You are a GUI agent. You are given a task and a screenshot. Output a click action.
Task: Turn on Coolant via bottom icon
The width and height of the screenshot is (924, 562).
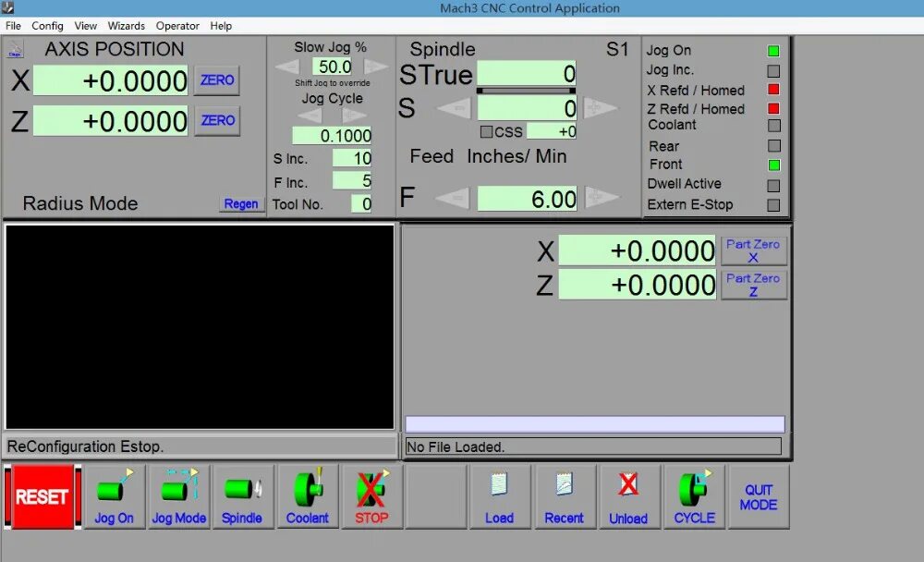click(x=307, y=496)
